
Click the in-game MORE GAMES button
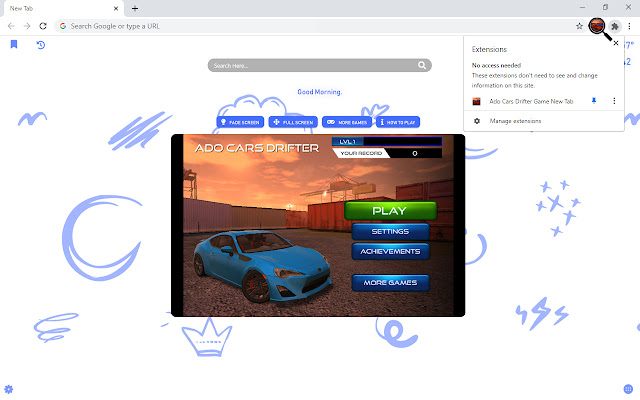point(390,282)
